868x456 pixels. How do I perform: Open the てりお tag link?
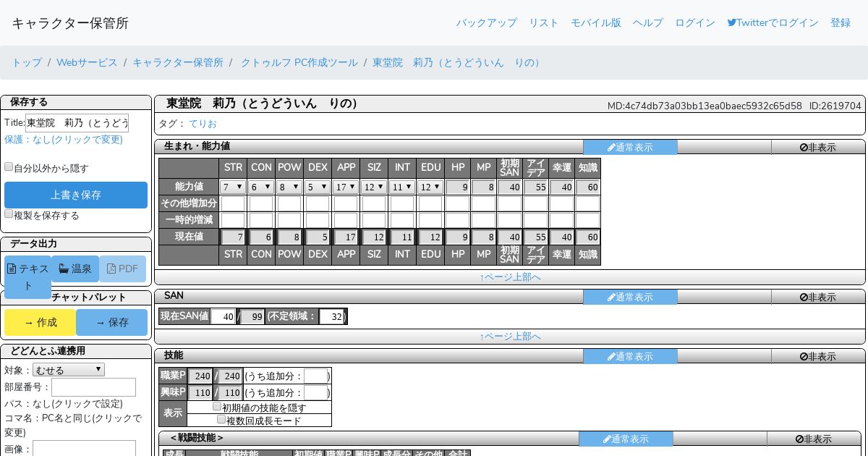203,124
